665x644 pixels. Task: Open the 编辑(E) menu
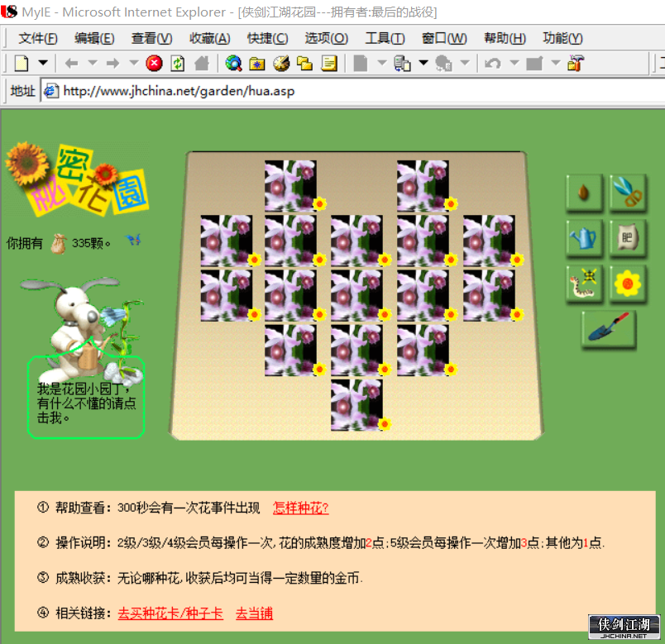(x=94, y=38)
